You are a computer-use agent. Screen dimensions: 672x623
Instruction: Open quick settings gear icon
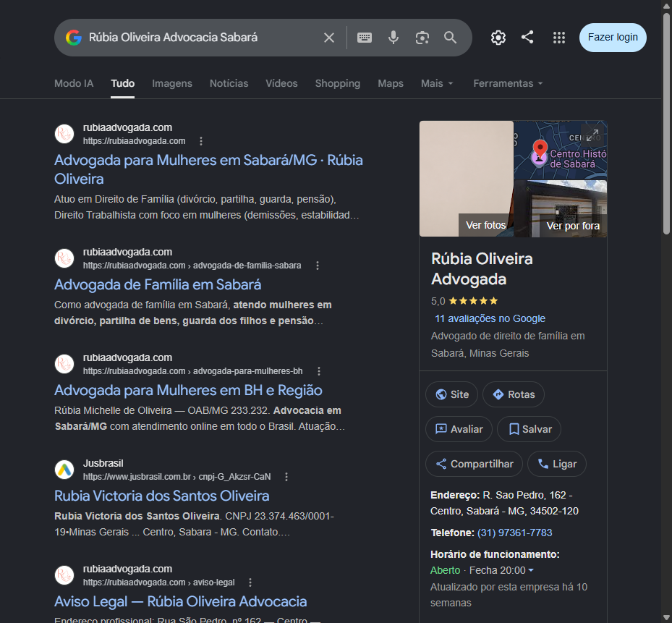(498, 38)
